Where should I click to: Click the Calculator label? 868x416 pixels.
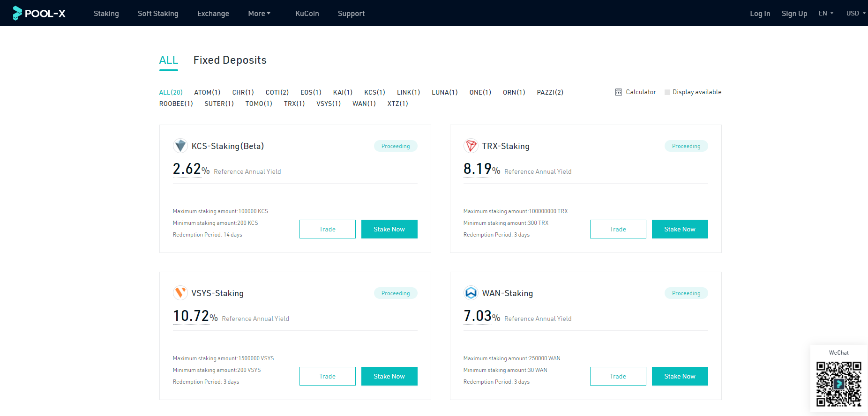[641, 92]
